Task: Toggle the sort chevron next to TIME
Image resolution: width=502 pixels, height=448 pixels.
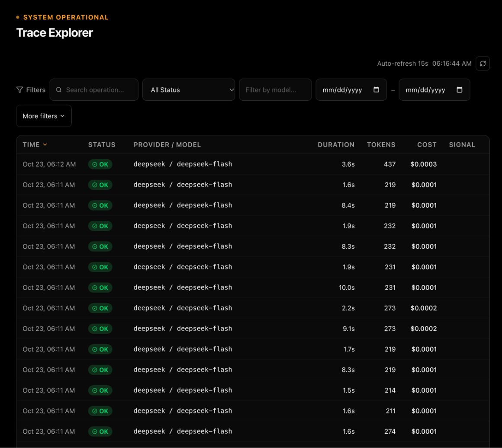Action: click(x=45, y=144)
